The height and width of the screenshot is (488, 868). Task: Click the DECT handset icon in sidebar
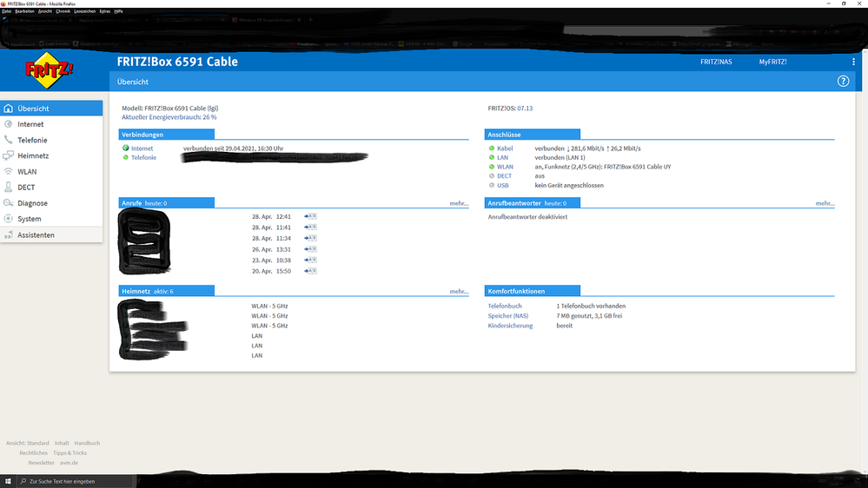coord(9,187)
